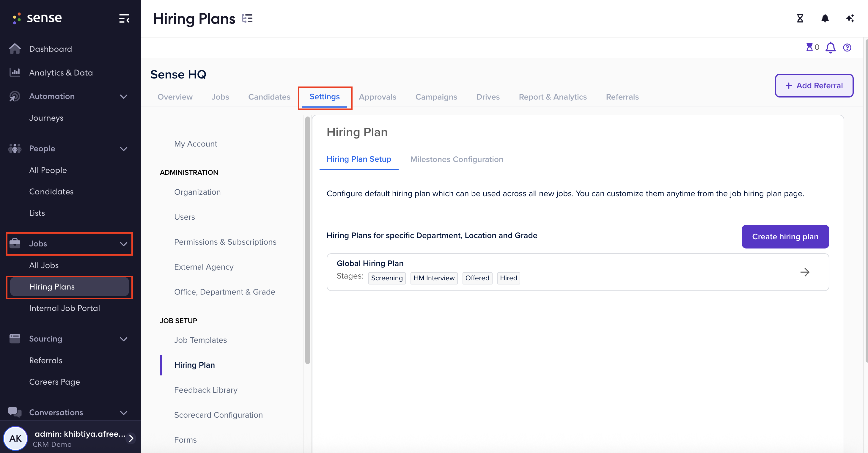Open My Account settings

coord(195,144)
